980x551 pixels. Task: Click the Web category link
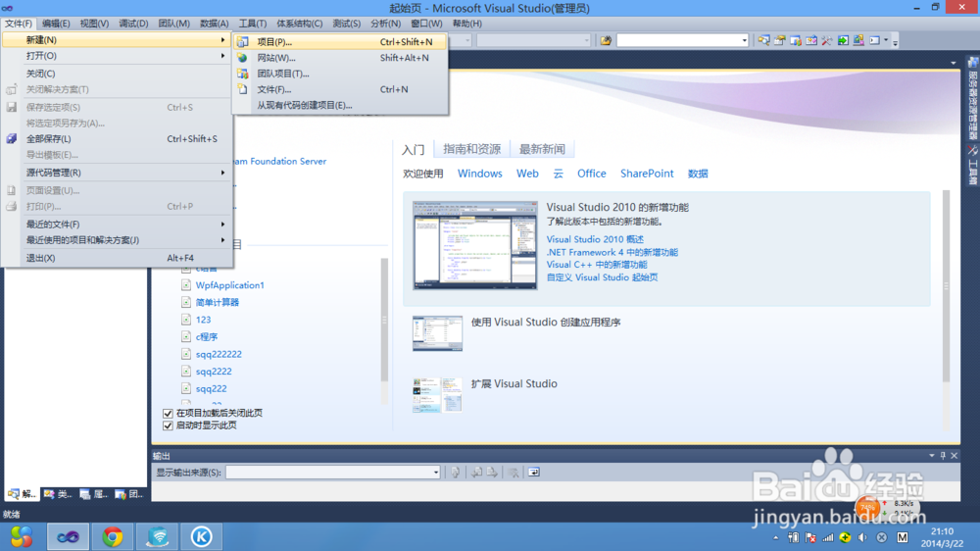pyautogui.click(x=527, y=174)
